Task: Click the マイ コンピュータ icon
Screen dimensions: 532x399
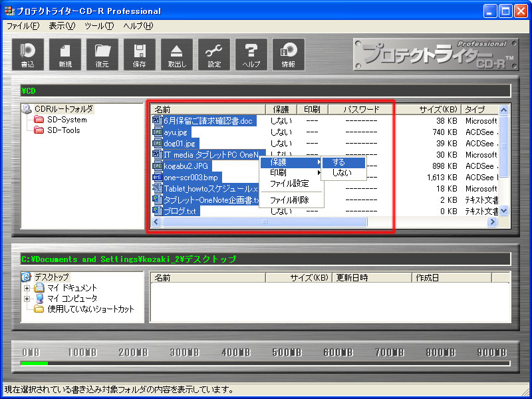Action: [39, 299]
